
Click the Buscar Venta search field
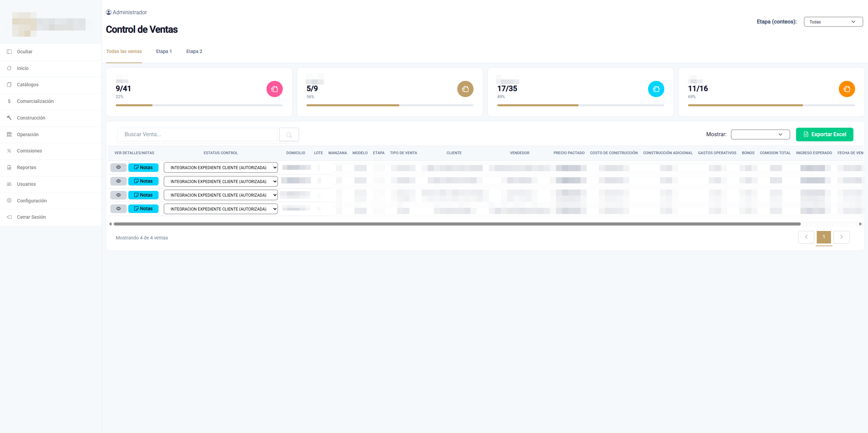(198, 134)
